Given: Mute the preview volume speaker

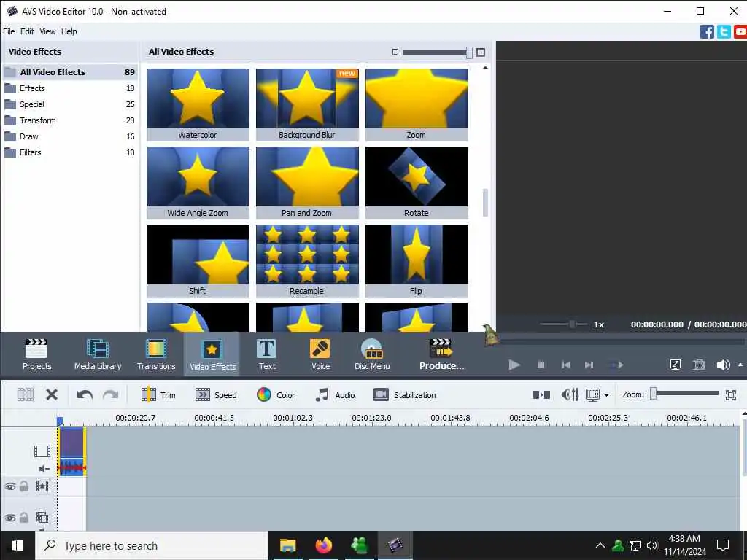Looking at the screenshot, I should (723, 365).
